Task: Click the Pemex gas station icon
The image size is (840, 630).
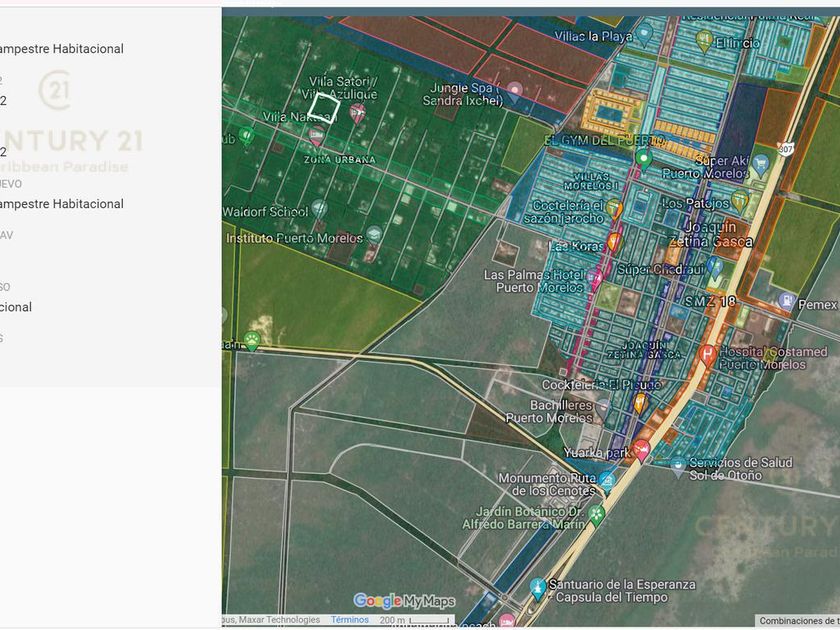Action: click(786, 302)
